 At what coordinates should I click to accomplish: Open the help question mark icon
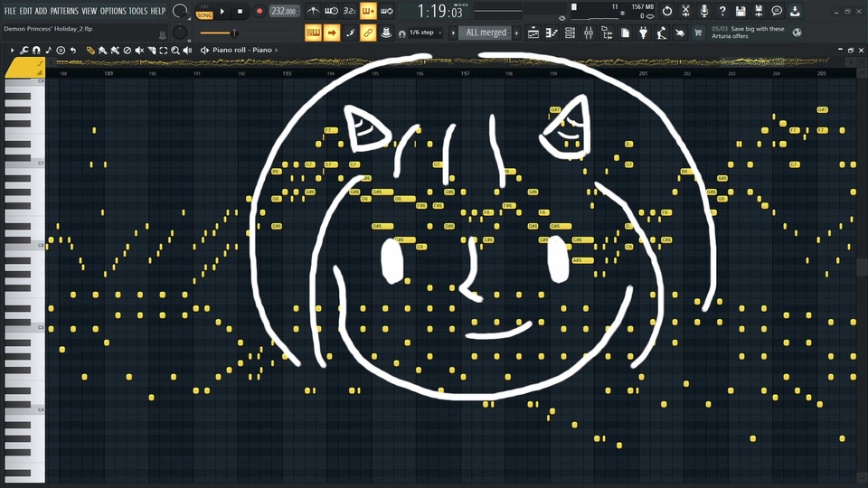coord(722,11)
